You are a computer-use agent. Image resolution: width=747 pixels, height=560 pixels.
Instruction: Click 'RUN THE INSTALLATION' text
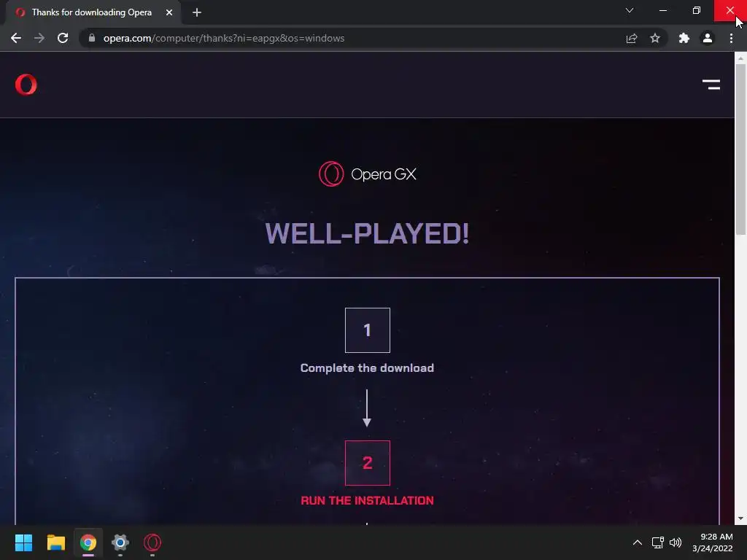pos(367,500)
